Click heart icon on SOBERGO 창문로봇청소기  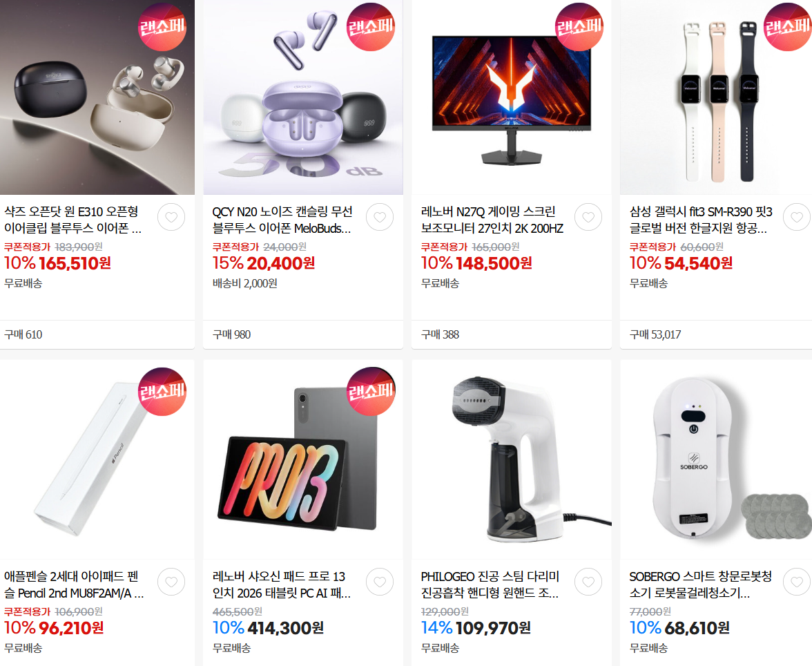coord(797,582)
